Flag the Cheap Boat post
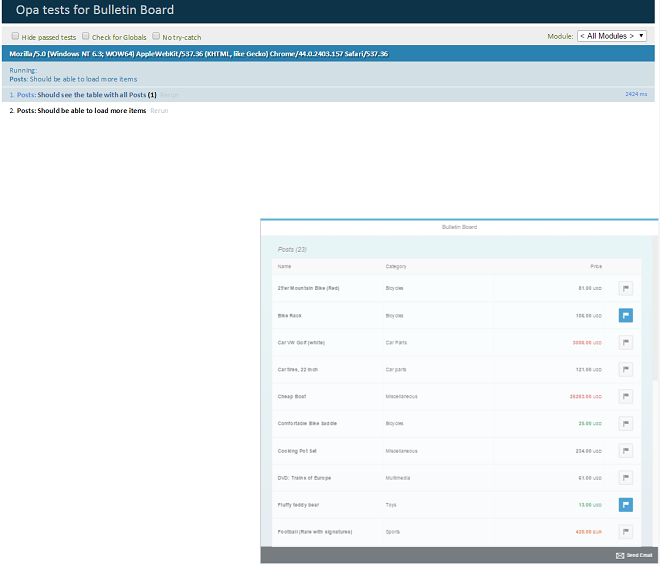 coord(626,396)
